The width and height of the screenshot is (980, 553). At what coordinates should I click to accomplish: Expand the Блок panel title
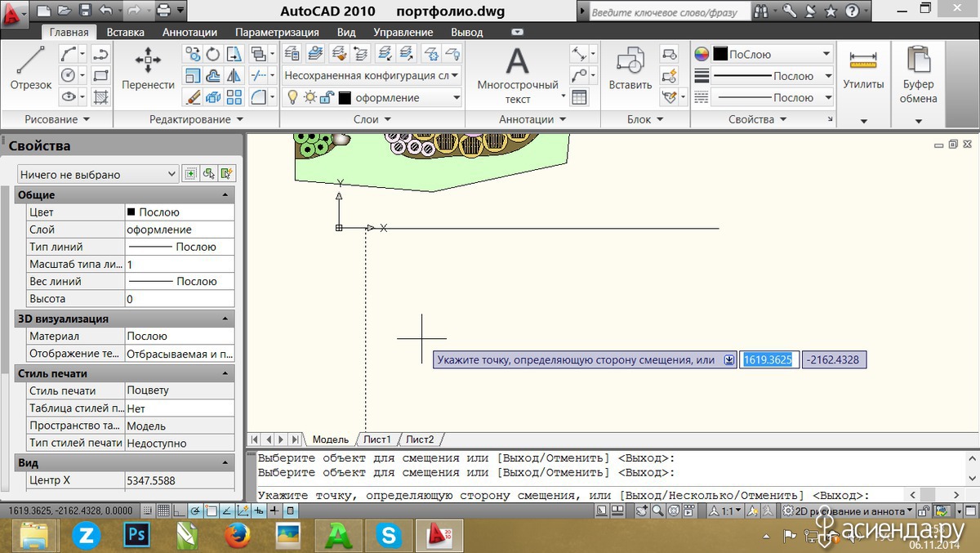click(x=644, y=119)
